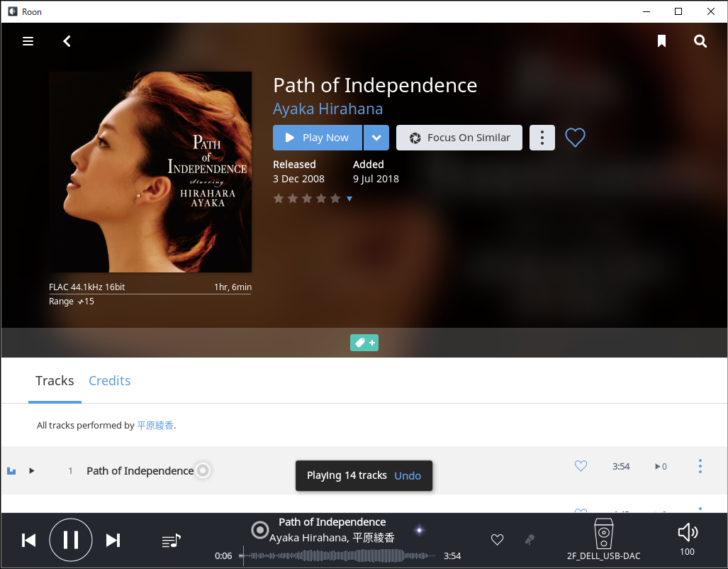
Task: Open Ayaka Hirahana artist link
Action: coord(327,109)
